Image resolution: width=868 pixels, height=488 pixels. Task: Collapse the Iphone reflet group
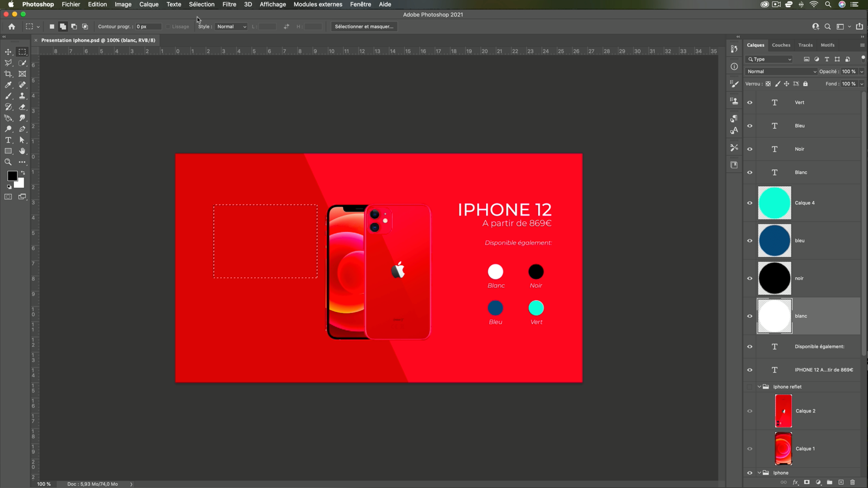760,387
